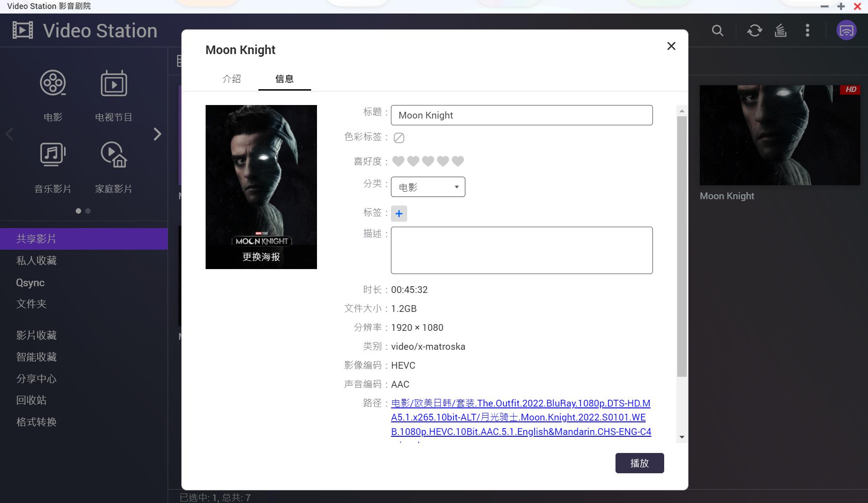Open the 电视节目 (TV Shows) section icon
Screen dimensions: 868x503
pyautogui.click(x=113, y=83)
